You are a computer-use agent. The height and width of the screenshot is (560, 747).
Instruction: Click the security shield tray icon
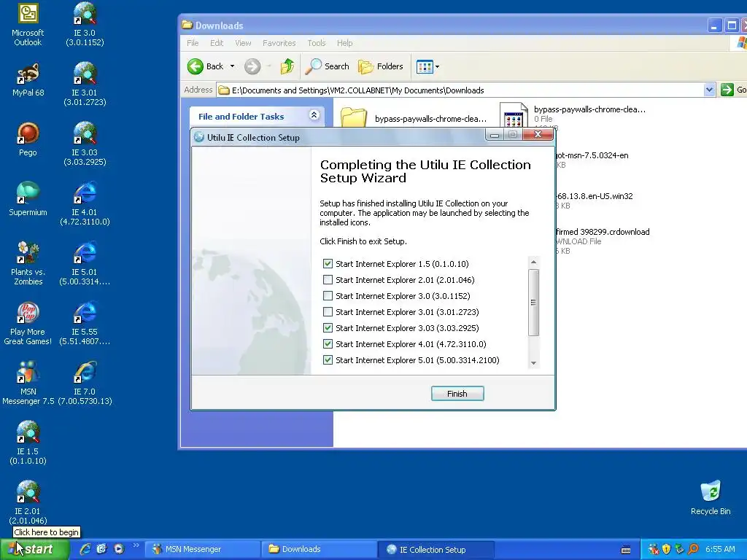click(x=666, y=549)
